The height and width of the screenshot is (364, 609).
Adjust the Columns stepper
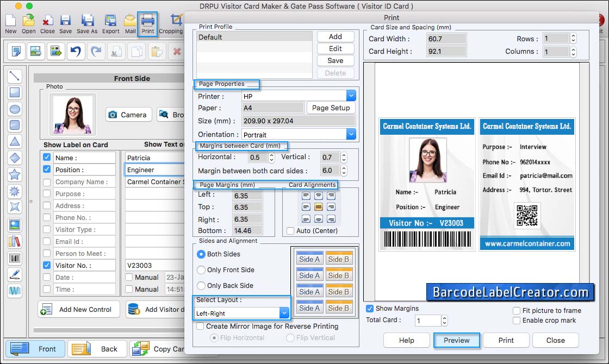coord(573,52)
